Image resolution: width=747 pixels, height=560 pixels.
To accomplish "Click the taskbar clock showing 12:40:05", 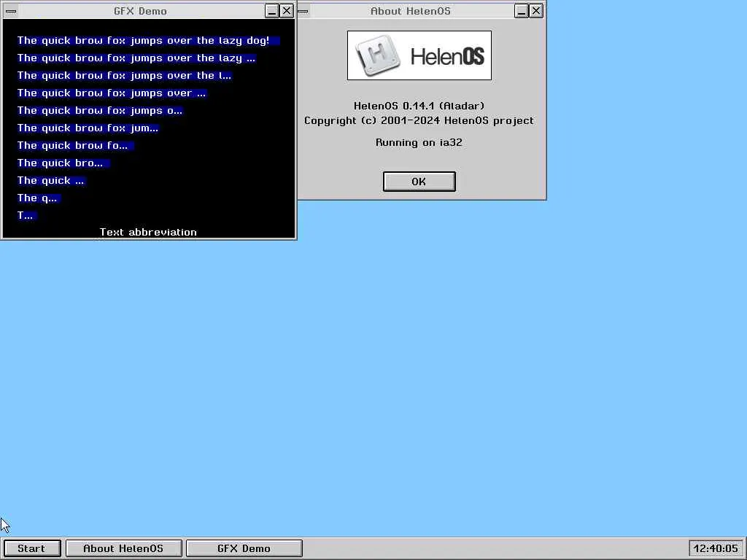I will (x=716, y=548).
